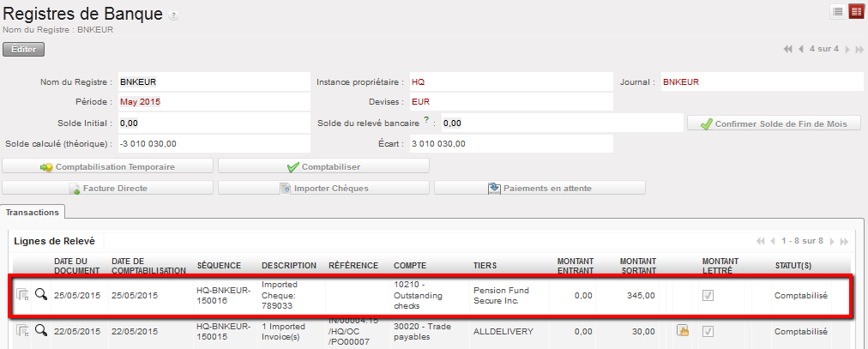The width and height of the screenshot is (868, 349).
Task: Go to next page of Lignes de Relevé
Action: coord(833,241)
